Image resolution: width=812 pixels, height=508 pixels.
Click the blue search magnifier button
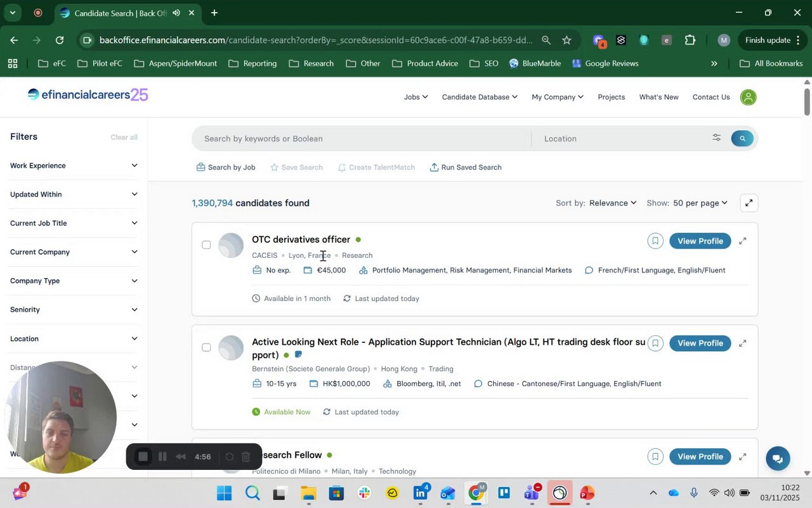(742, 138)
